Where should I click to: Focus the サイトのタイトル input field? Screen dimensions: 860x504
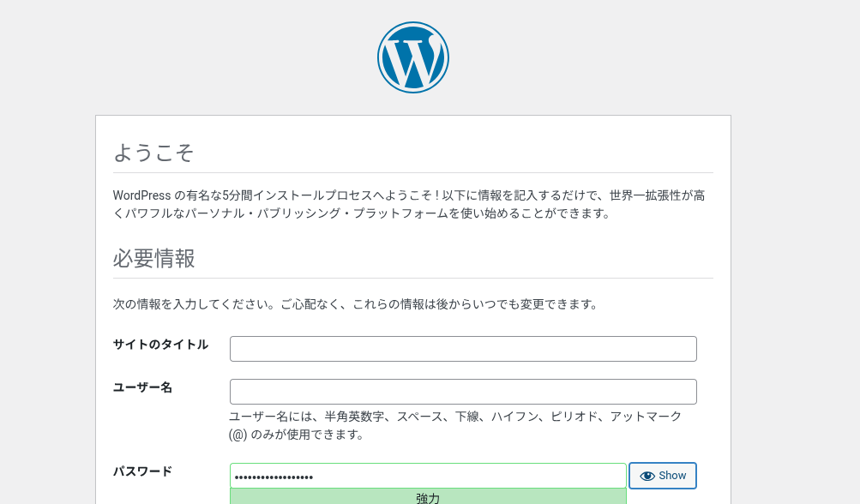[x=463, y=349]
